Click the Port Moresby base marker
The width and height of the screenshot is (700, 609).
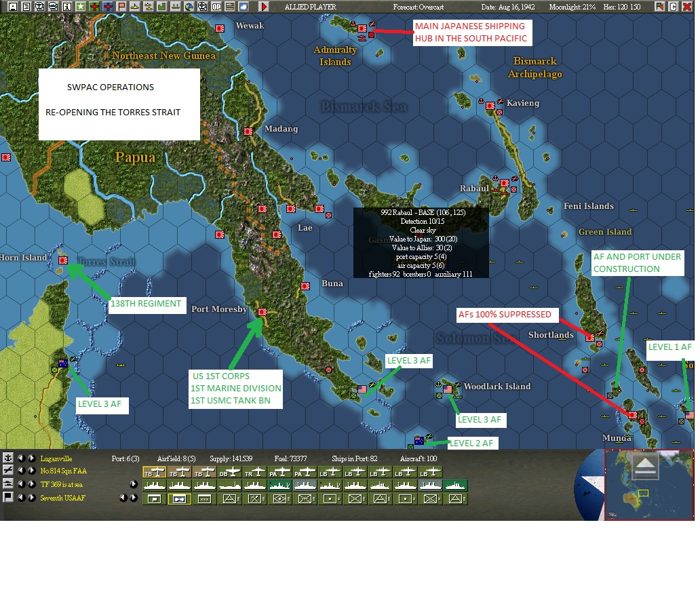click(262, 312)
